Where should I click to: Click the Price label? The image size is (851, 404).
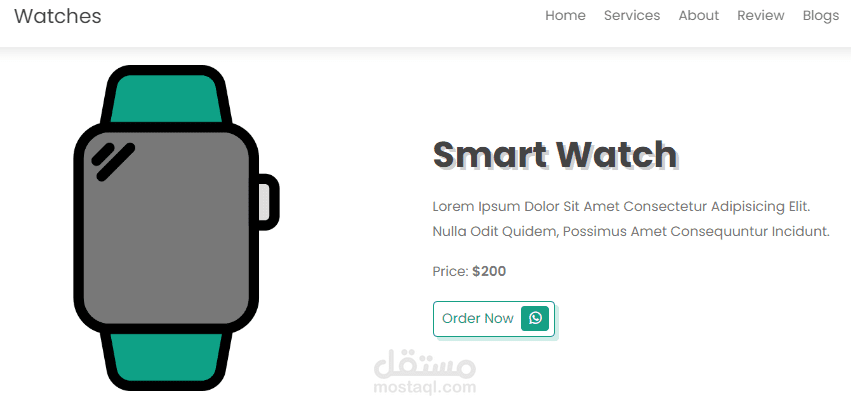coord(450,272)
